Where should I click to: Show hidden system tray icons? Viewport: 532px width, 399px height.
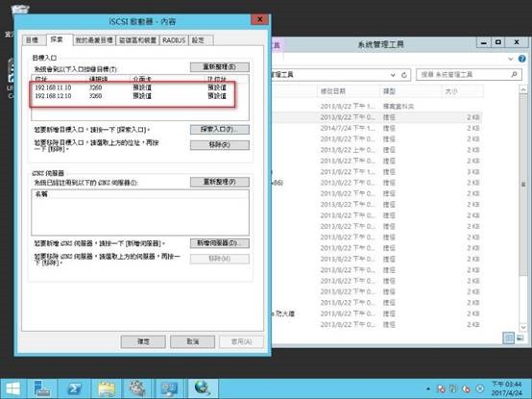[x=428, y=388]
